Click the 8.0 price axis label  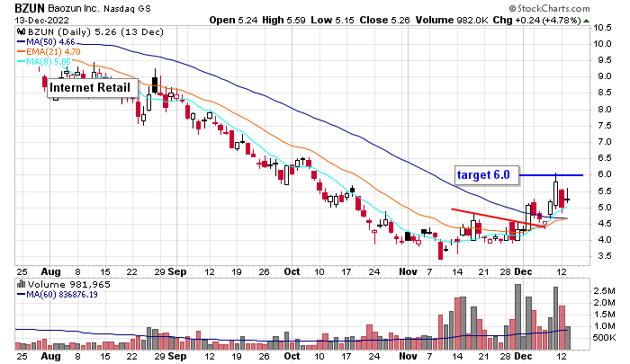pos(605,109)
